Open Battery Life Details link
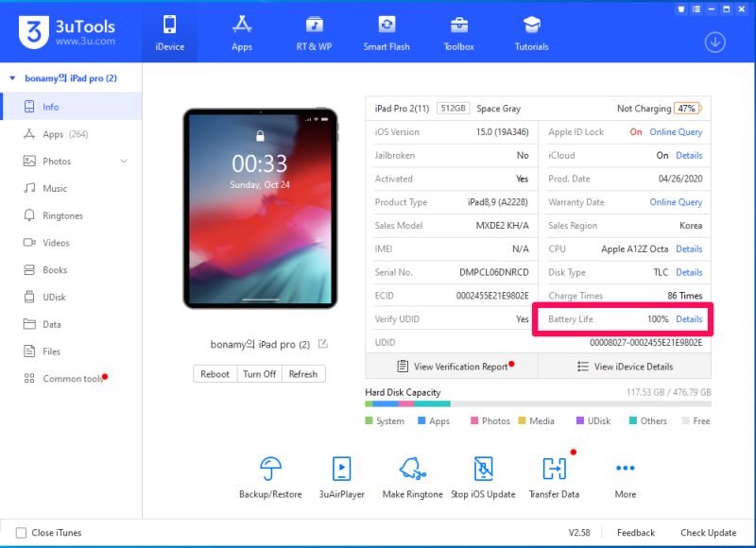756x548 pixels. click(689, 319)
